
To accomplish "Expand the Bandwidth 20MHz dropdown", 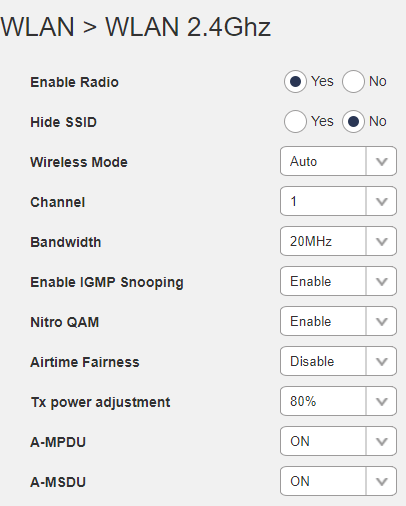I will click(x=338, y=241).
